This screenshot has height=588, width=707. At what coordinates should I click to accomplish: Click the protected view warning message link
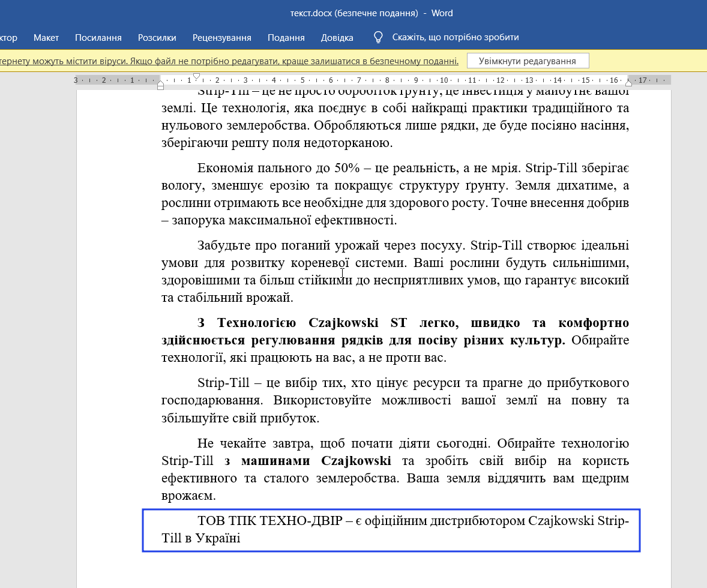pyautogui.click(x=229, y=61)
